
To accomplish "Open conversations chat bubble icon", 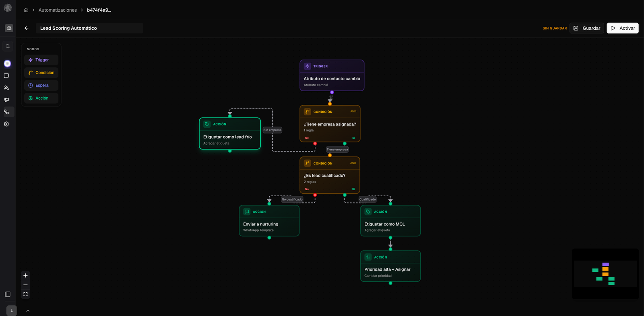I will (x=6, y=76).
